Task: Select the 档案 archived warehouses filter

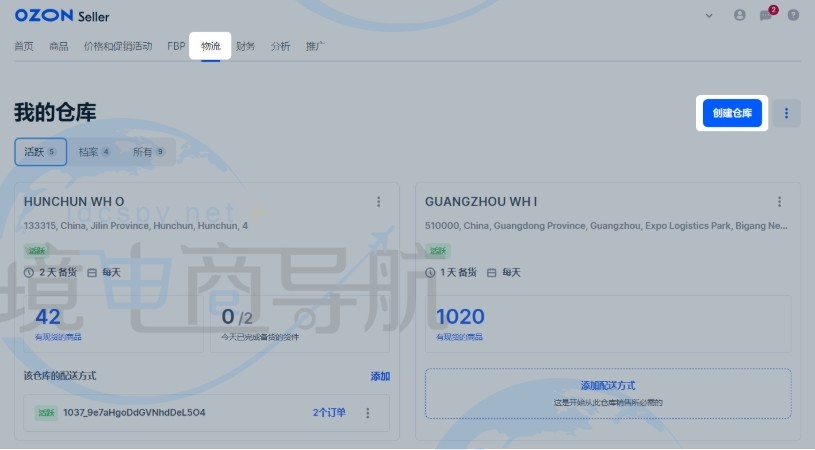Action: pyautogui.click(x=94, y=152)
